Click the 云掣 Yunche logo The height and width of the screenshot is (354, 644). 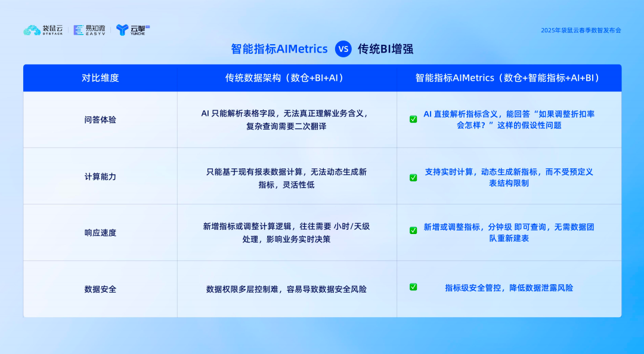pyautogui.click(x=133, y=30)
